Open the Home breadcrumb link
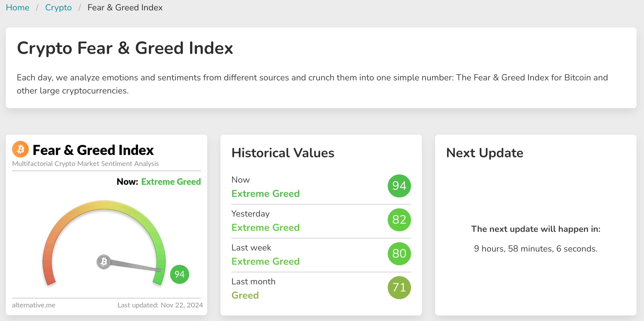Image resolution: width=644 pixels, height=321 pixels. pyautogui.click(x=18, y=8)
